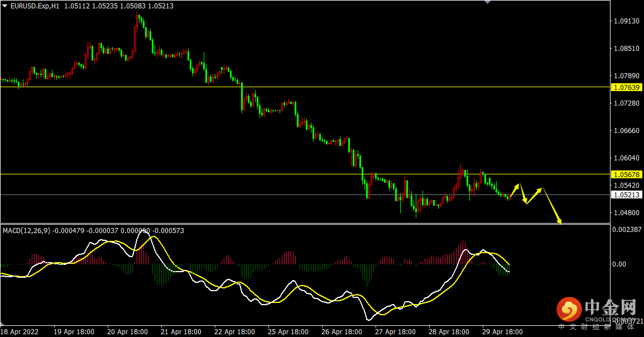Click the 1.09130 price axis label
The width and height of the screenshot is (644, 337).
click(627, 21)
